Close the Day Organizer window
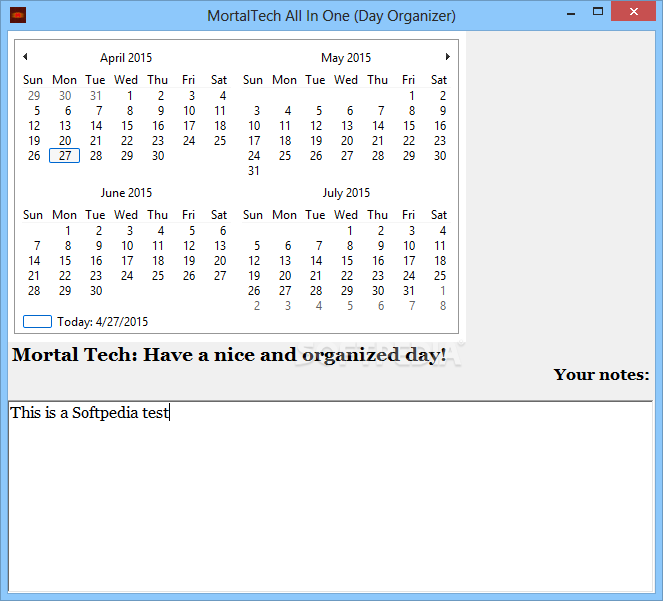Screen dimensions: 663x601 tap(633, 11)
